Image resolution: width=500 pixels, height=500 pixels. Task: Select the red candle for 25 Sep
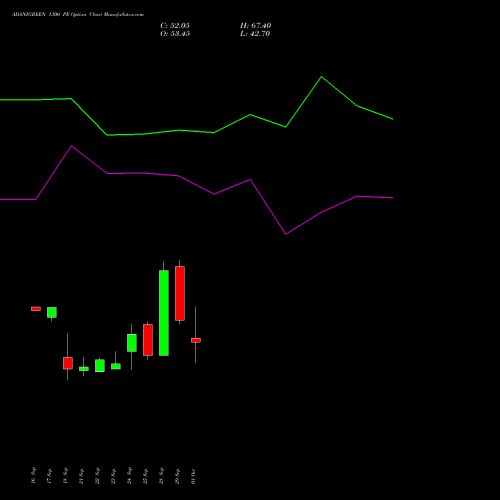point(148,340)
